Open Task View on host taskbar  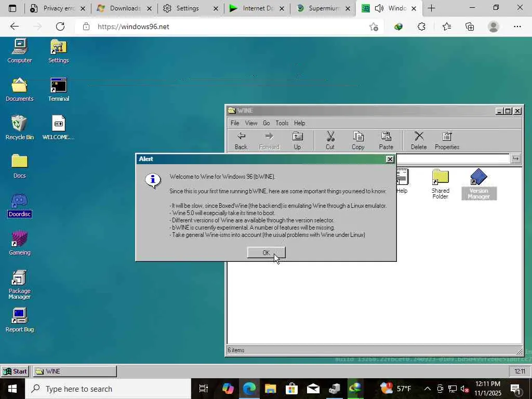(203, 389)
